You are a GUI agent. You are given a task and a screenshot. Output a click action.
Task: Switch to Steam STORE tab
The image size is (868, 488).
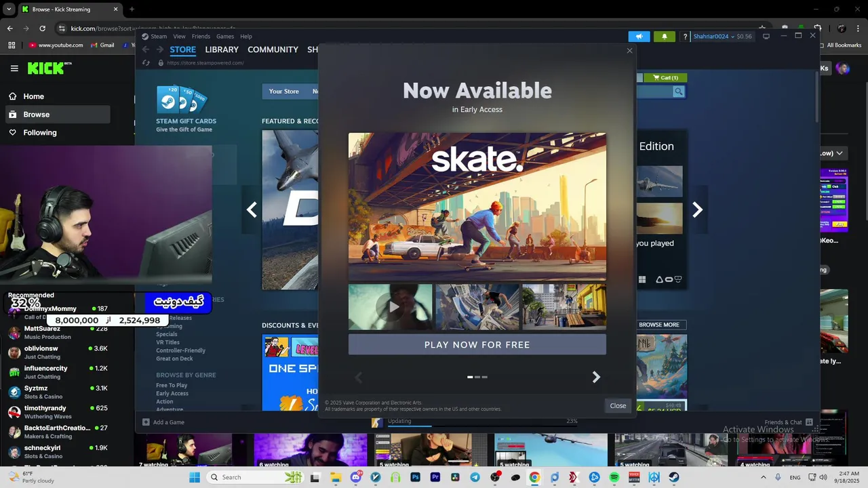point(183,49)
